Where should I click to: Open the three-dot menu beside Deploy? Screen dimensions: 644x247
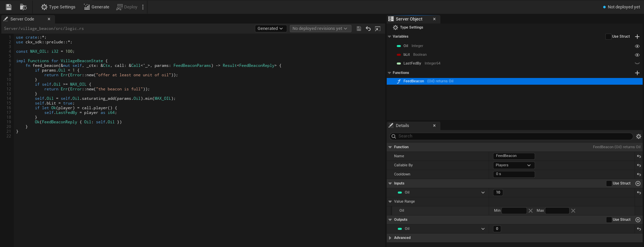(x=143, y=7)
